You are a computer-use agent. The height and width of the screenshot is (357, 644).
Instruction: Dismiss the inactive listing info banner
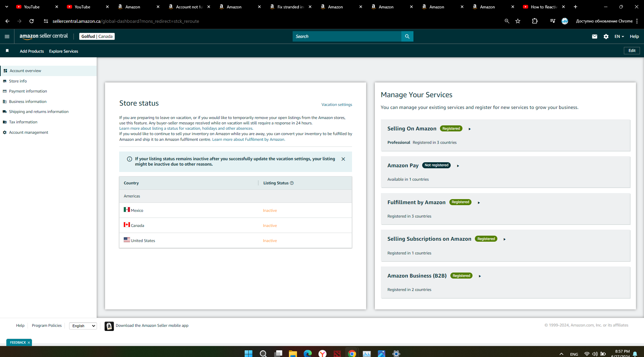343,159
